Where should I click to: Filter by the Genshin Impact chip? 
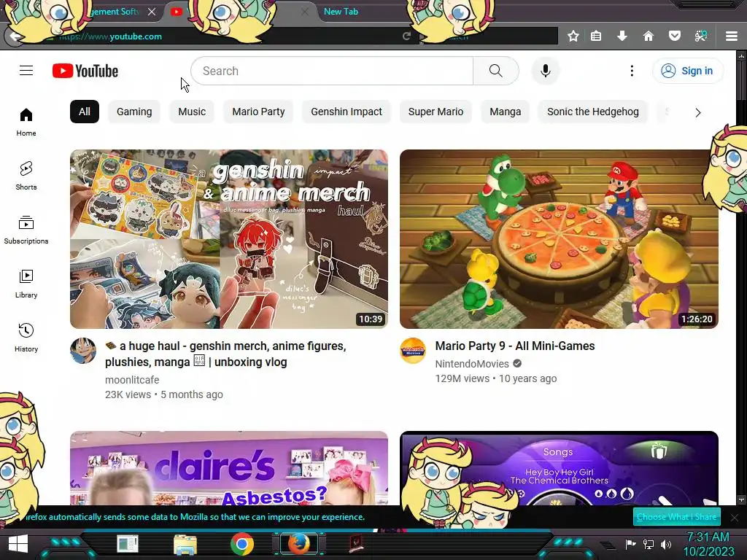(347, 112)
